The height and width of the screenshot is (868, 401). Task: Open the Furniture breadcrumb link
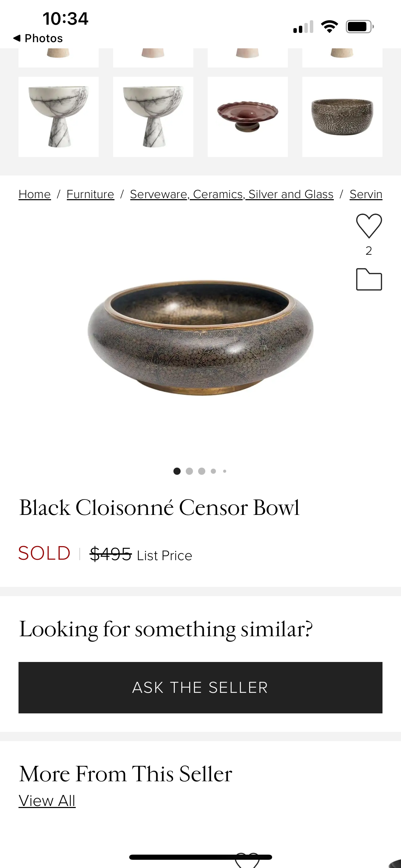pos(90,194)
